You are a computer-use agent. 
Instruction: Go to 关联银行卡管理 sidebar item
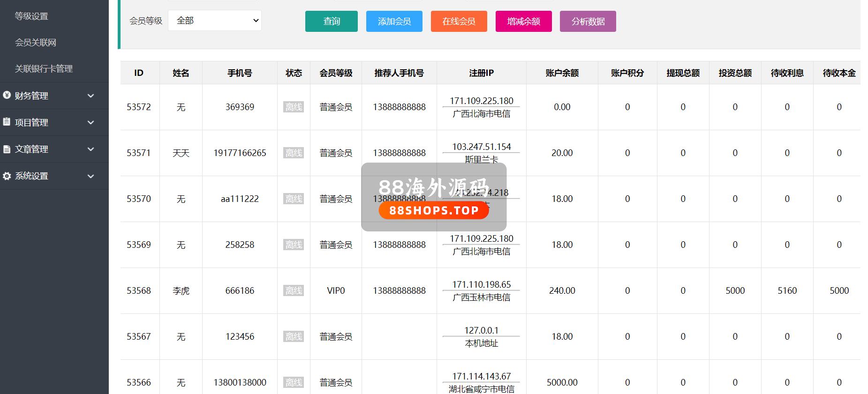click(x=44, y=68)
